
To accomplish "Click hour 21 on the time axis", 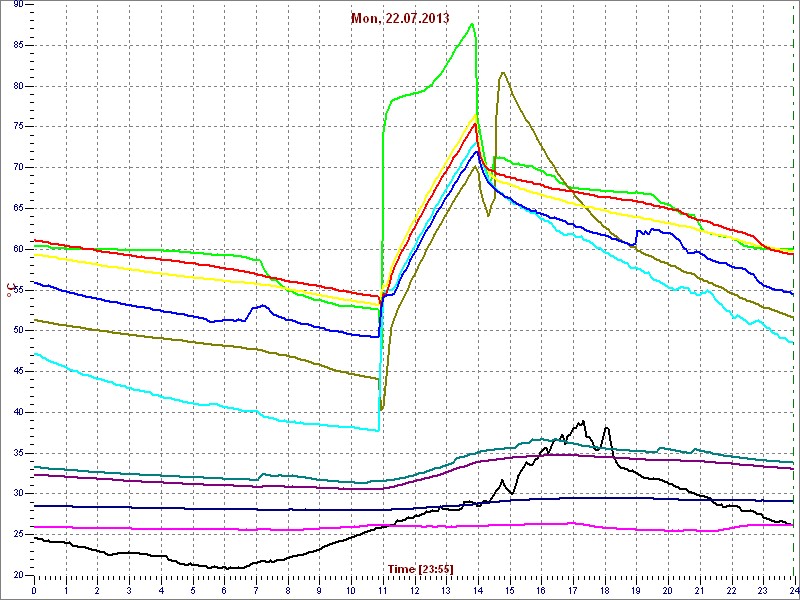I will pos(699,590).
